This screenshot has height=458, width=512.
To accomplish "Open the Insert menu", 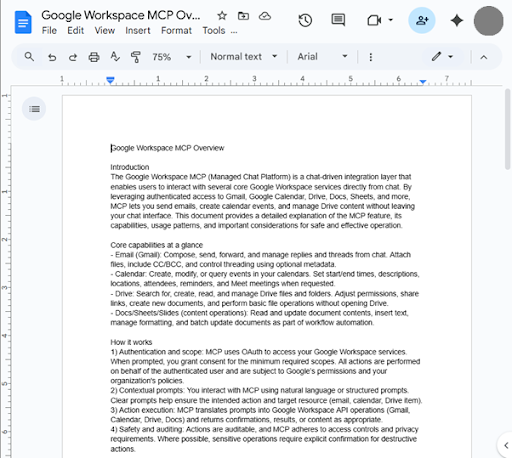I will (138, 31).
